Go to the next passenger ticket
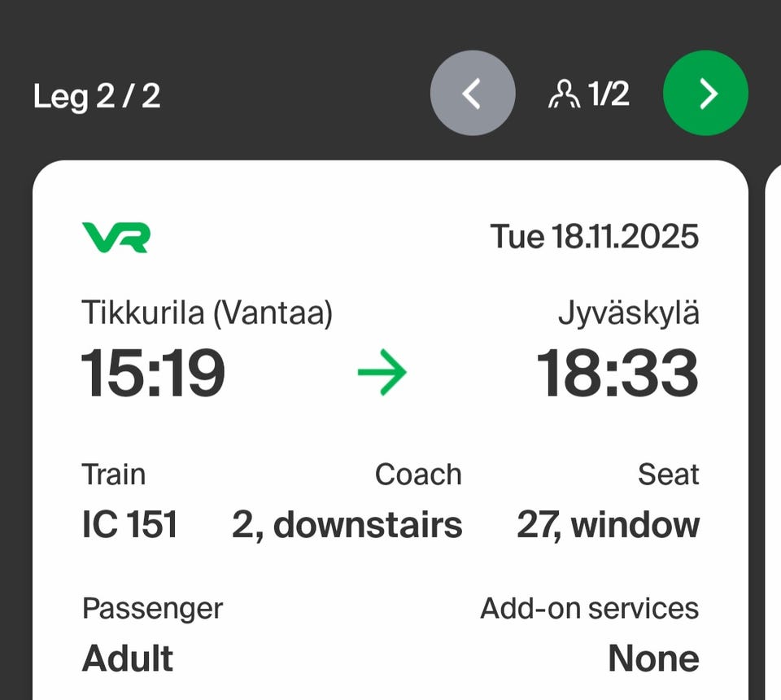Screen dimensions: 781x700 point(705,94)
